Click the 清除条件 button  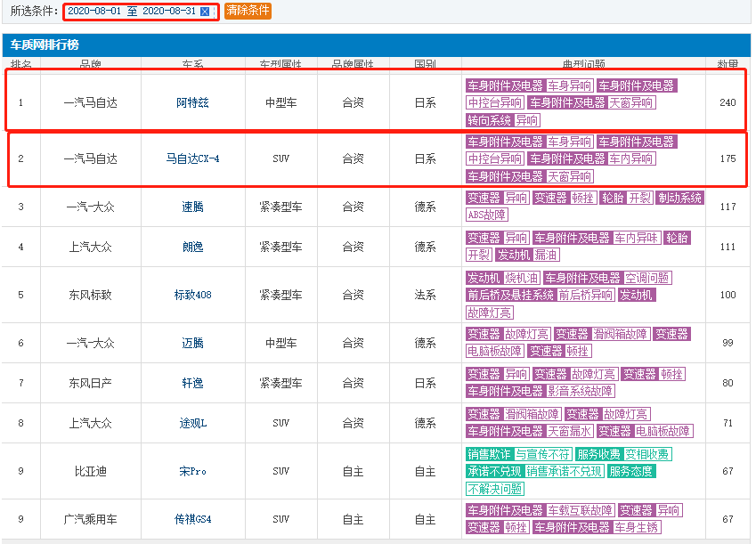point(248,11)
